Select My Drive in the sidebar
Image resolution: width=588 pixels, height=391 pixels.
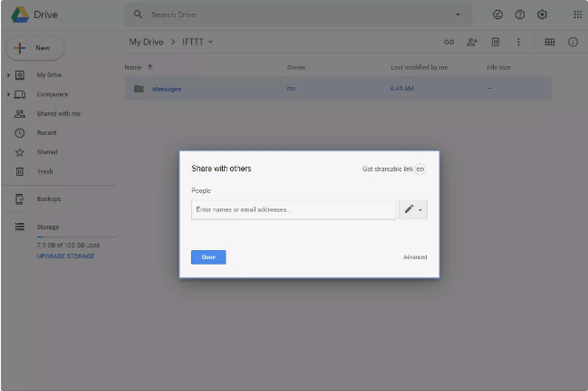(x=49, y=75)
